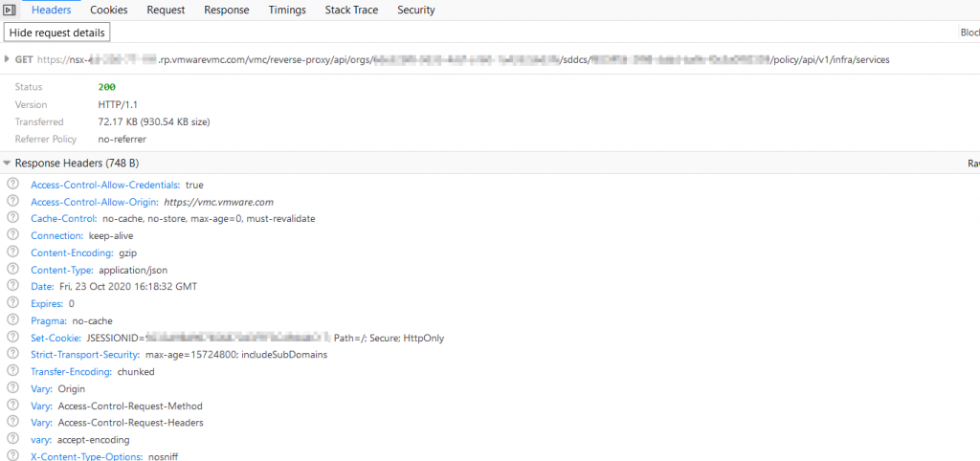
Task: Click help icon next to Cache-Control header
Action: point(12,218)
